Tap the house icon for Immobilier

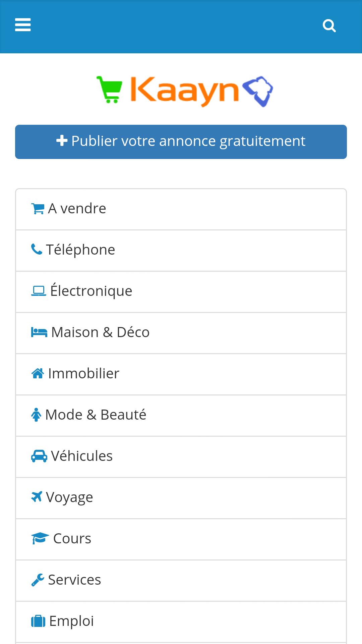point(38,373)
